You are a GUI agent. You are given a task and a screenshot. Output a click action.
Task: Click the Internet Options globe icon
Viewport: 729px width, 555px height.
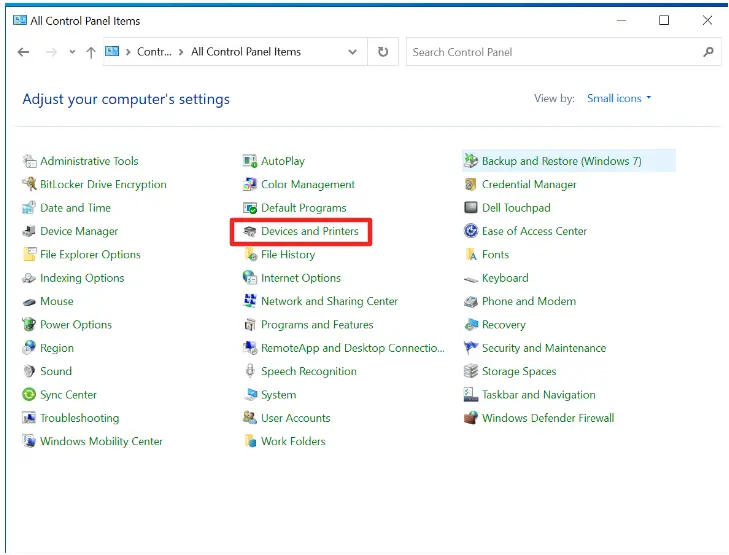pos(250,278)
